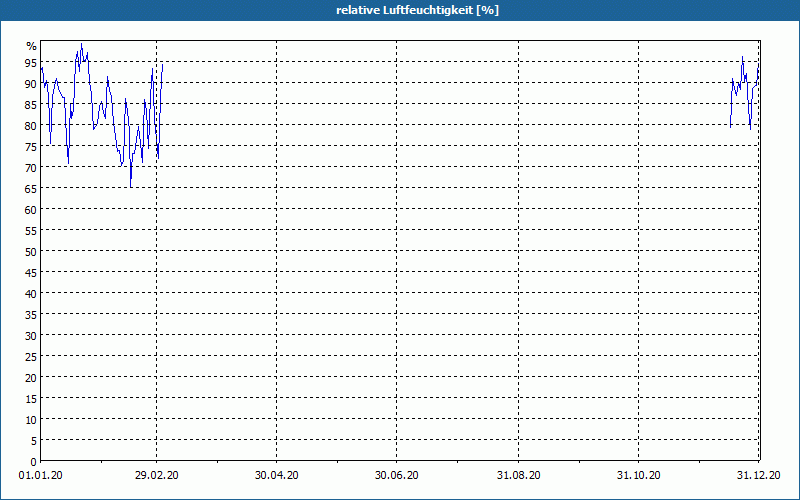The width and height of the screenshot is (800, 500).
Task: Click the 31.08.20 x-axis date
Action: pos(519,477)
